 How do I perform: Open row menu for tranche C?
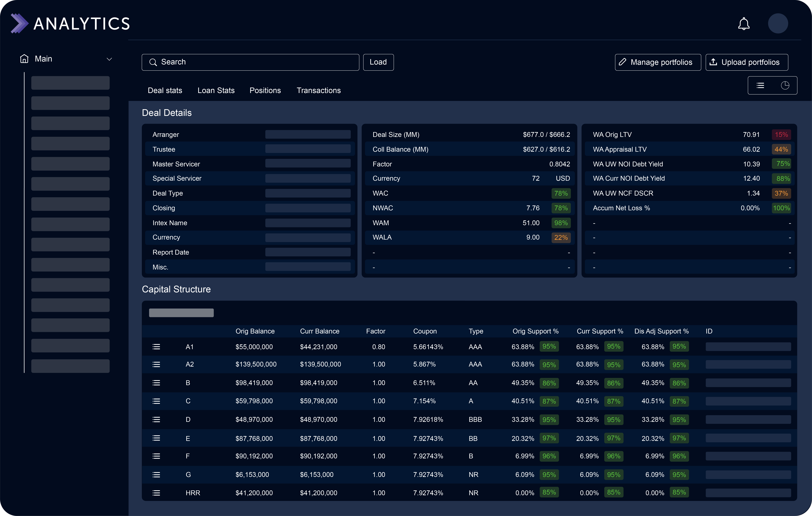coord(156,401)
